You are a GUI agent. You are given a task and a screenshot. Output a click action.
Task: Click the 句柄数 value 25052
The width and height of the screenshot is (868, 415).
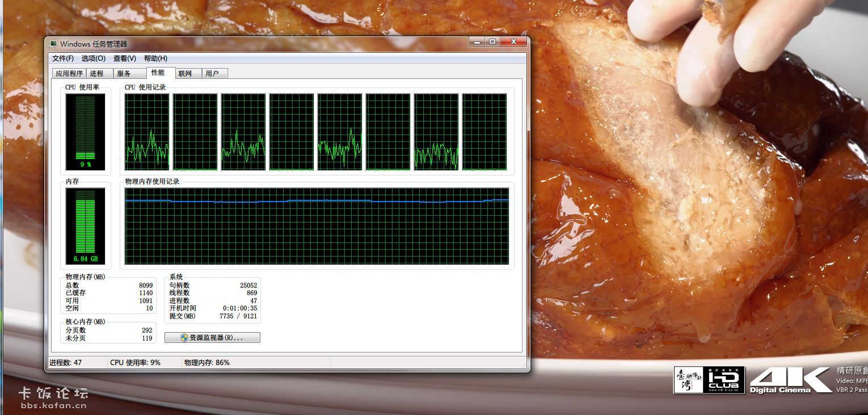coord(248,286)
